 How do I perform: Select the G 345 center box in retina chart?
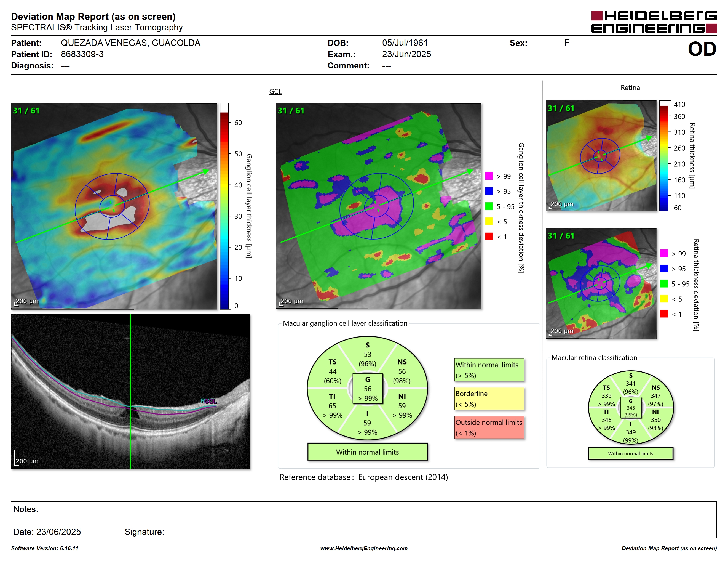coord(631,408)
